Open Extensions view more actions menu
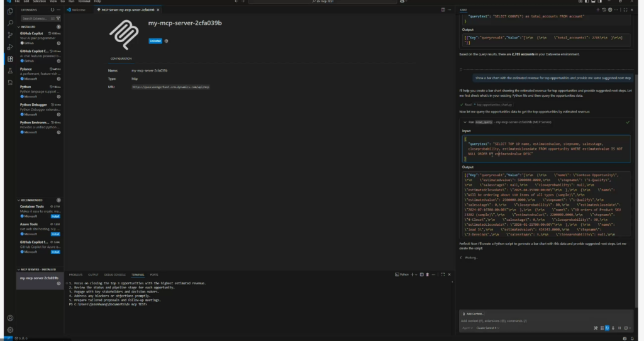The image size is (644, 341). pyautogui.click(x=58, y=10)
